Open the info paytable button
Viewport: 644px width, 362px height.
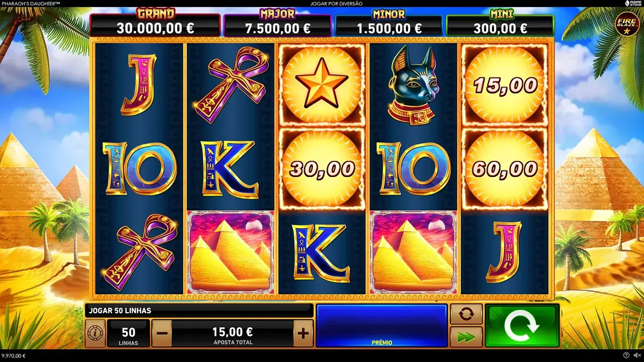(x=95, y=333)
